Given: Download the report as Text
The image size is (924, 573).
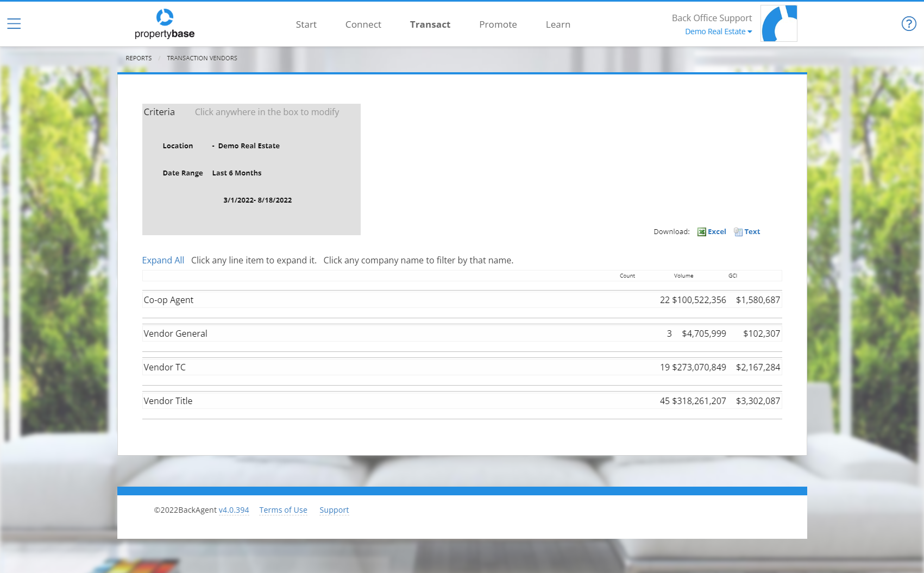Looking at the screenshot, I should [752, 231].
